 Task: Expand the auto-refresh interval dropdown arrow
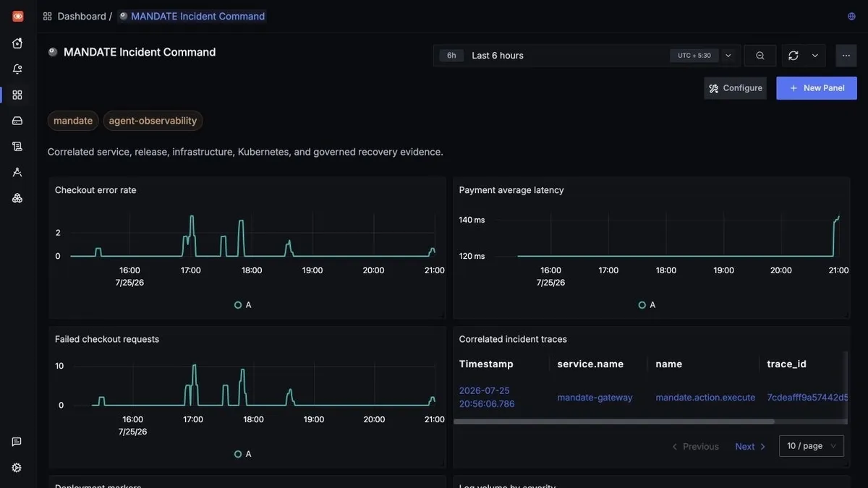coord(815,56)
